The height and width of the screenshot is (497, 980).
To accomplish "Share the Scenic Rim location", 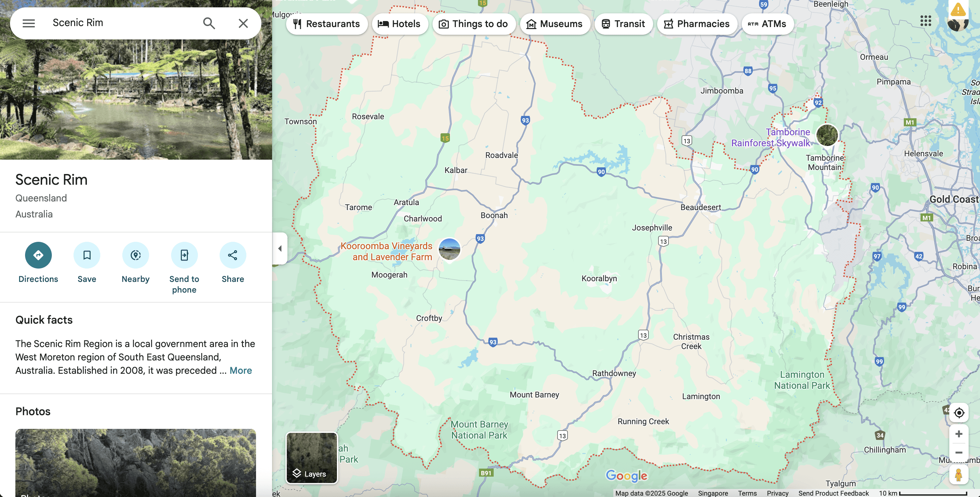I will [x=232, y=255].
